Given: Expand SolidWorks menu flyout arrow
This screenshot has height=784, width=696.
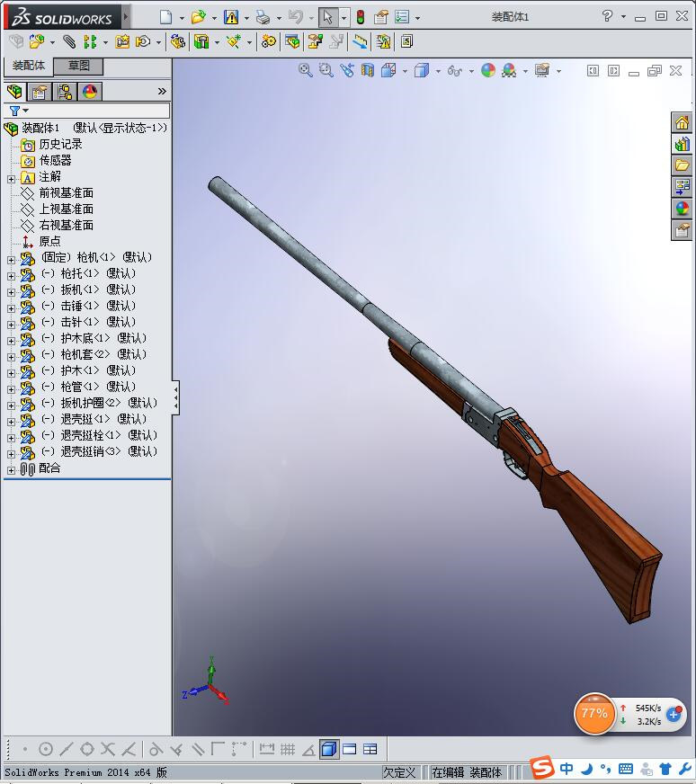Looking at the screenshot, I should (x=126, y=17).
